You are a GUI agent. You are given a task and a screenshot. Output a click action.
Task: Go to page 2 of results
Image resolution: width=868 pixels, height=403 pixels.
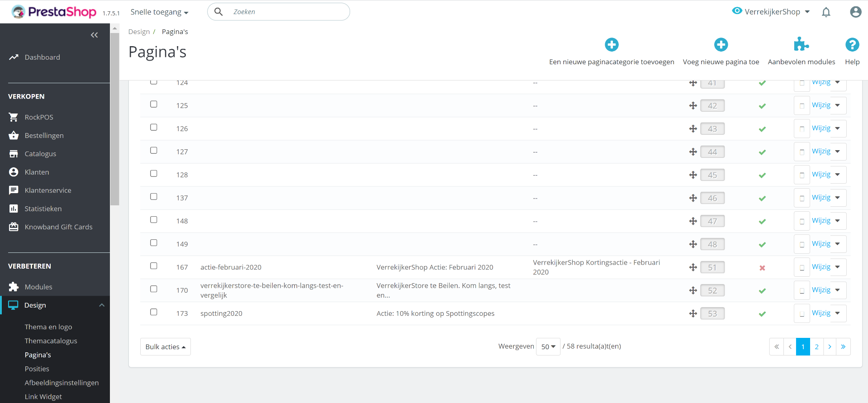pyautogui.click(x=816, y=347)
